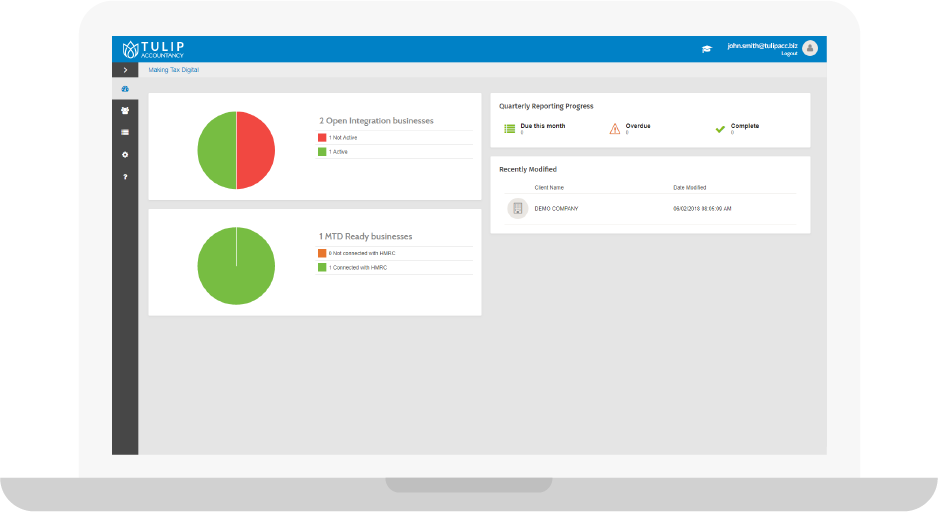938x512 pixels.
Task: Select the Overdue warning status item
Action: [x=631, y=128]
